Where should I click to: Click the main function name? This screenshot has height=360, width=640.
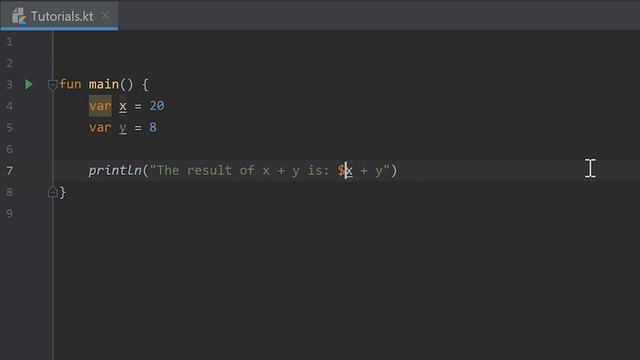[x=104, y=84]
